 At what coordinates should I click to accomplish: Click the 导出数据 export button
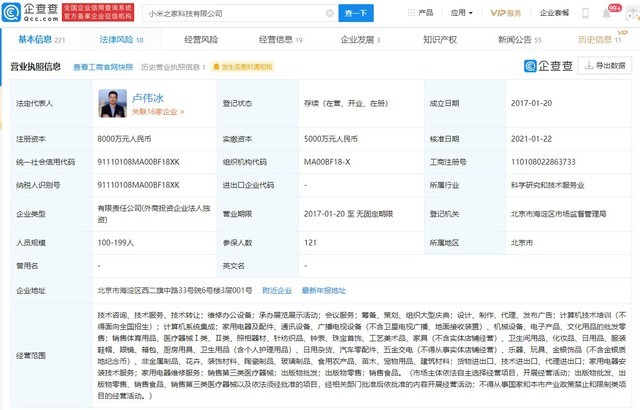(604, 66)
